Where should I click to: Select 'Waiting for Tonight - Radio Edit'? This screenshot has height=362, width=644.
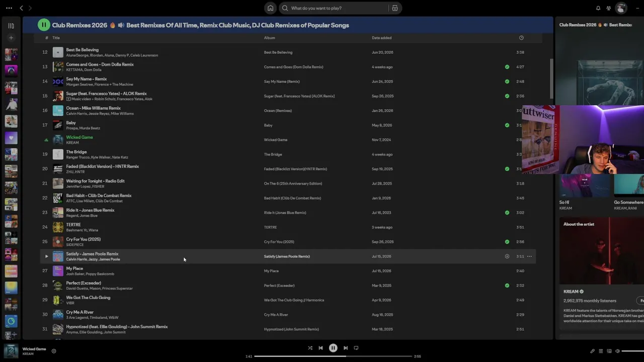pyautogui.click(x=95, y=181)
